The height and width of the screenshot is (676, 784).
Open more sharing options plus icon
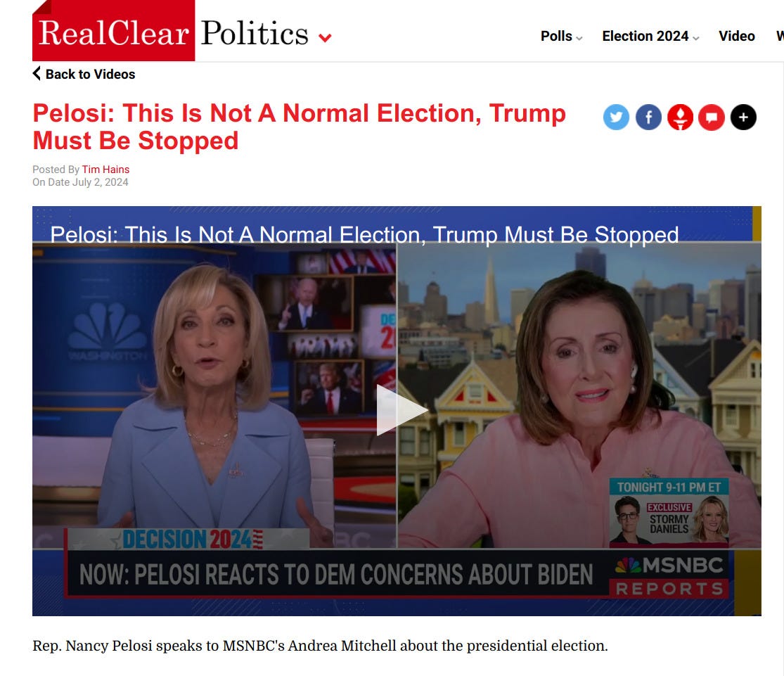click(x=743, y=117)
